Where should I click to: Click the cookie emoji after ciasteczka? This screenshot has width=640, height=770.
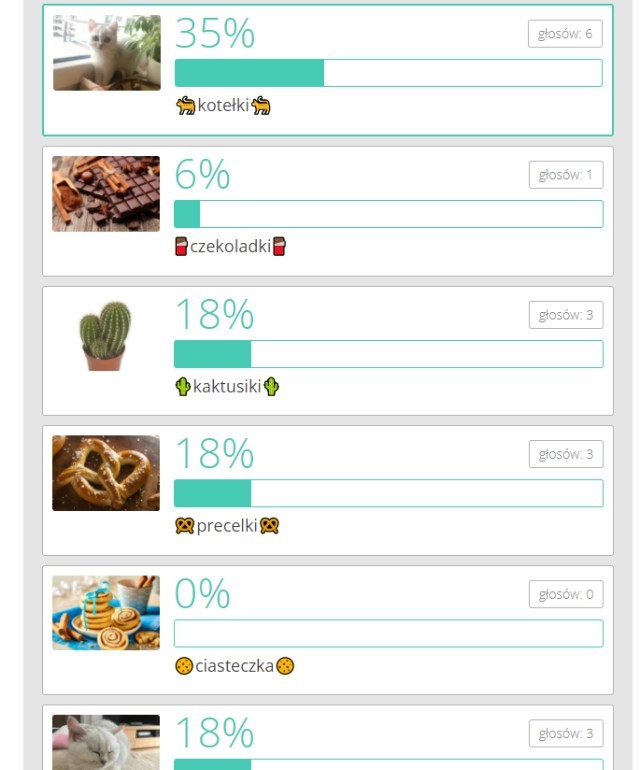[x=285, y=665]
